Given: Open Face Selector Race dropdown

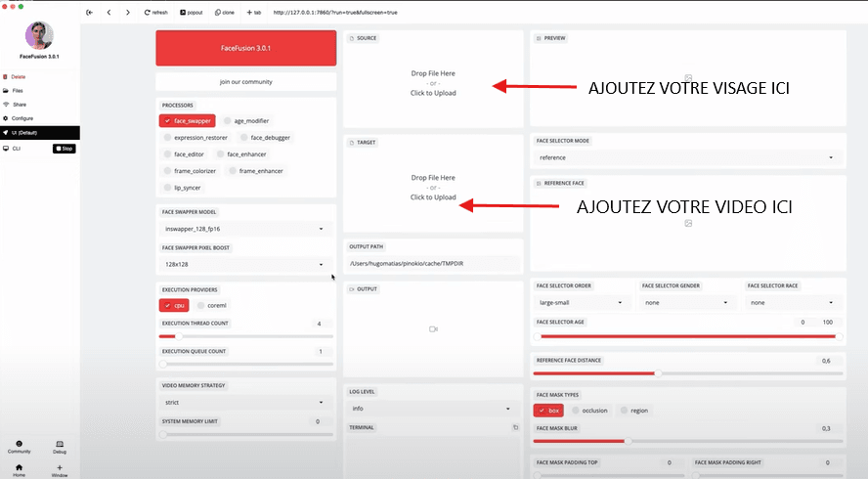Looking at the screenshot, I should click(792, 302).
